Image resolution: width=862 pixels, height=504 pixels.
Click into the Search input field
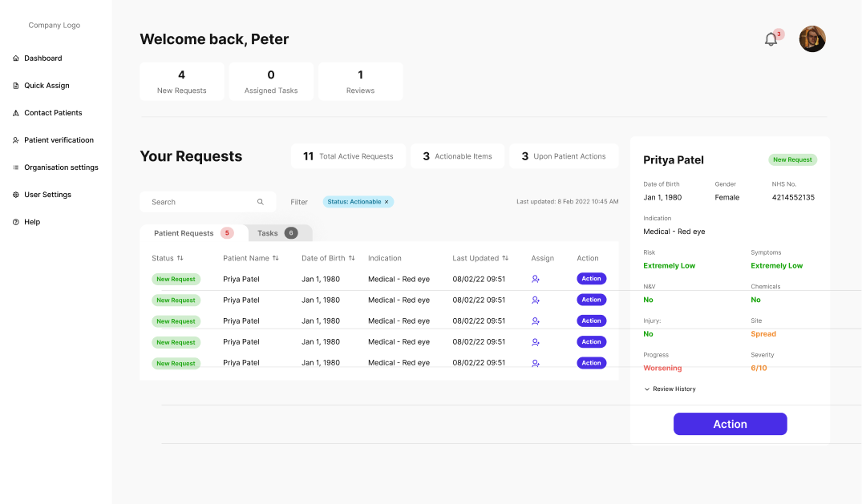[x=200, y=202]
